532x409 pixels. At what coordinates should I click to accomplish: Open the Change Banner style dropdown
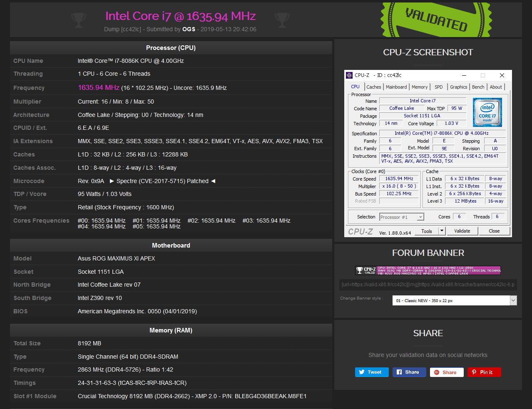tap(455, 300)
